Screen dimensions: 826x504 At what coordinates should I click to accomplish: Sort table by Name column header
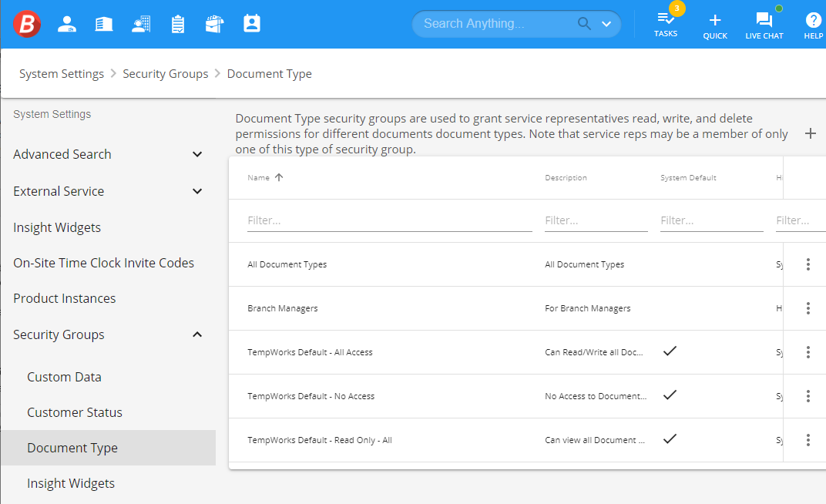click(x=259, y=177)
